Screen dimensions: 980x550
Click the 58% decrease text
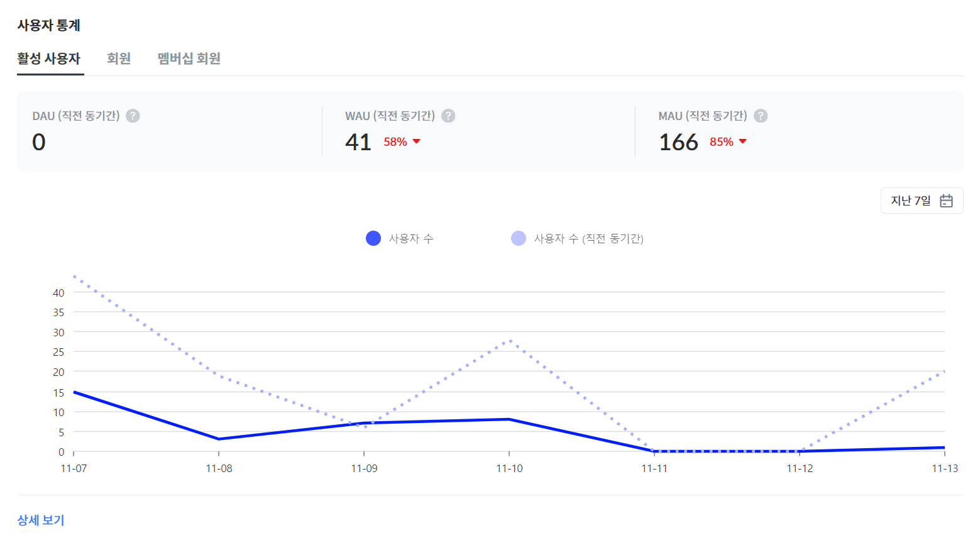pyautogui.click(x=395, y=142)
